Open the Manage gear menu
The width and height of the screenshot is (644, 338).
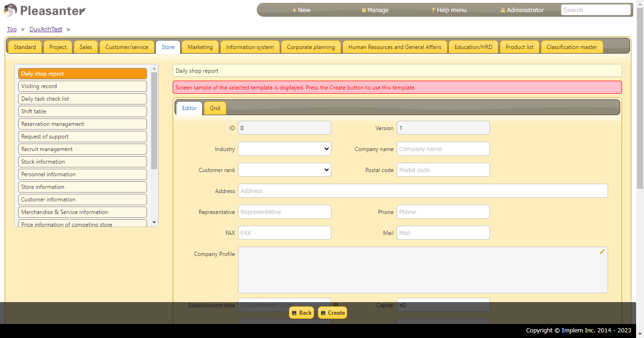(375, 10)
